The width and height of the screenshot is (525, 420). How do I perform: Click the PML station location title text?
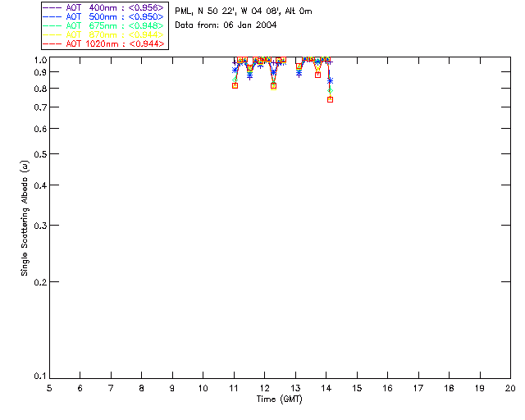pyautogui.click(x=243, y=11)
